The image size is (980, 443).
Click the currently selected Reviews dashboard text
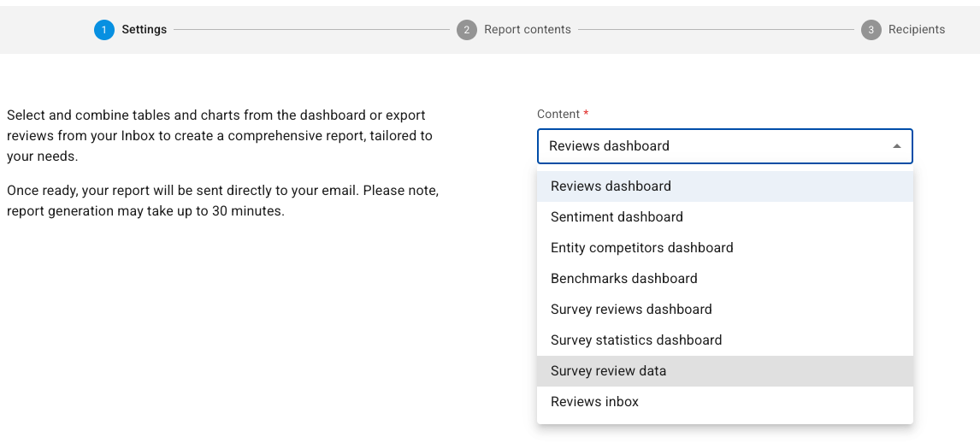610,146
